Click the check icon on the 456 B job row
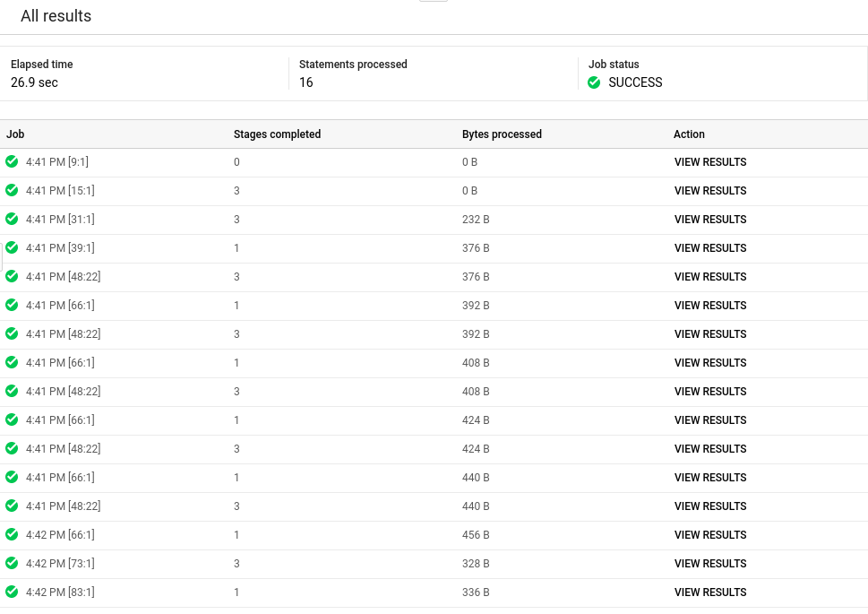868x614 pixels. tap(12, 534)
